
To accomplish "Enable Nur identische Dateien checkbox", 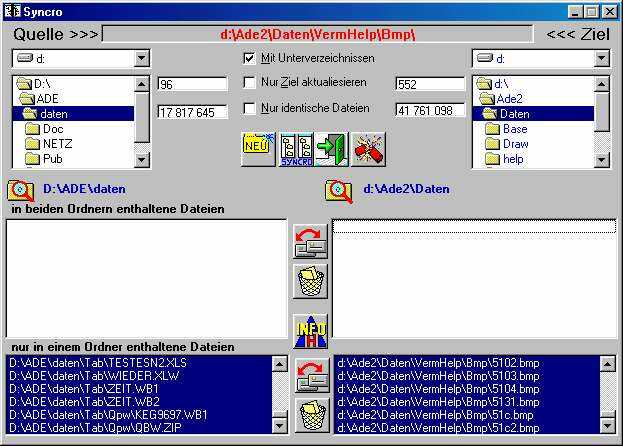I will pos(249,108).
